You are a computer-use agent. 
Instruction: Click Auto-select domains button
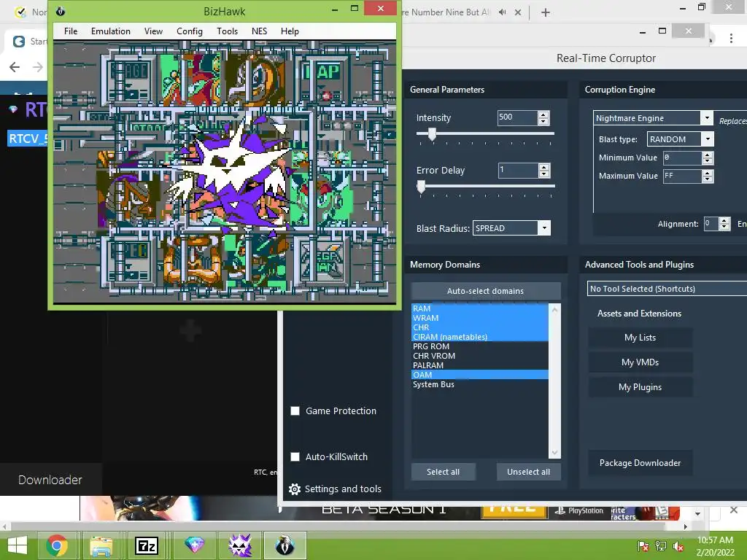485,291
